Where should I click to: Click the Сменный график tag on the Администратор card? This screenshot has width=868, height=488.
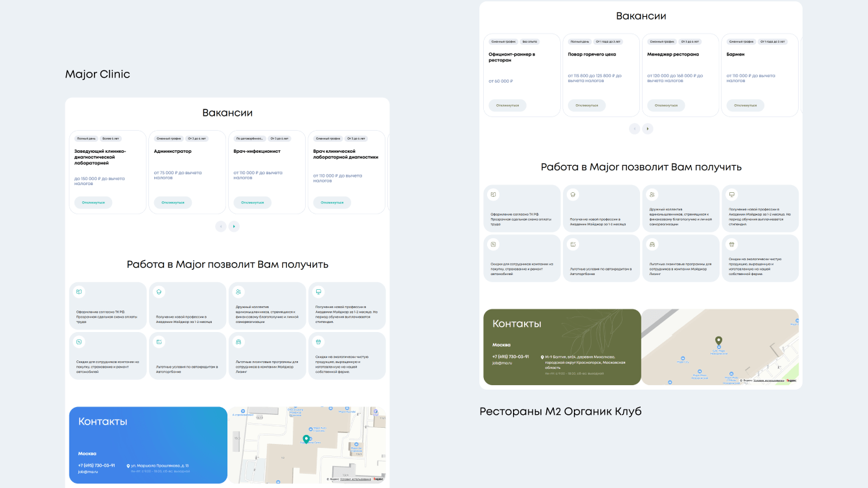coord(168,139)
